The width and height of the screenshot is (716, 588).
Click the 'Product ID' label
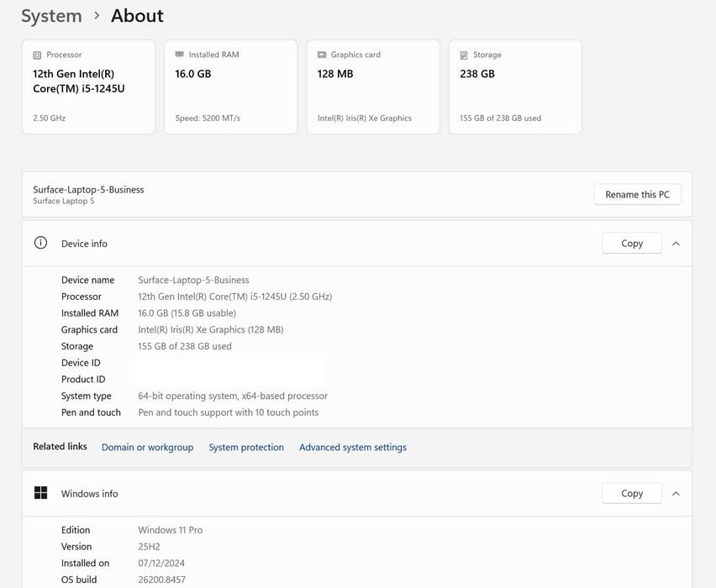tap(83, 380)
